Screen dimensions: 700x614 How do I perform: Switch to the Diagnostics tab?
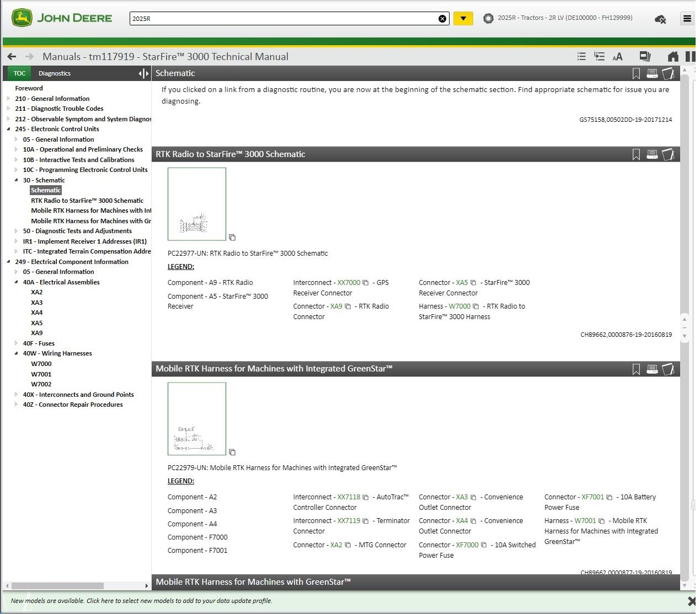[x=55, y=73]
